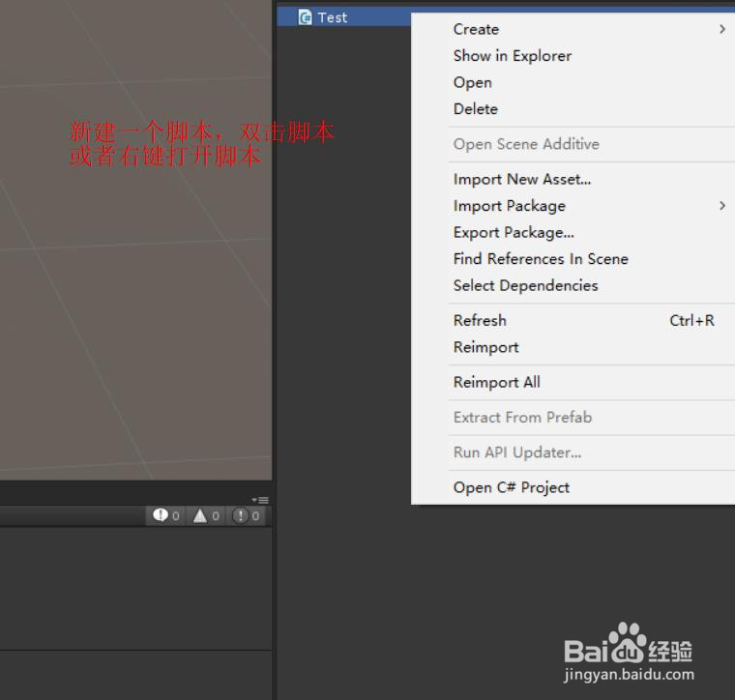
Task: Choose Reimport in the context menu
Action: 573,347
